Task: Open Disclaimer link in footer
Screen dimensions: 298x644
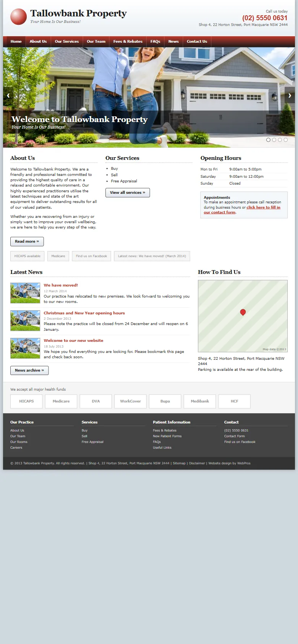Action: point(197,463)
